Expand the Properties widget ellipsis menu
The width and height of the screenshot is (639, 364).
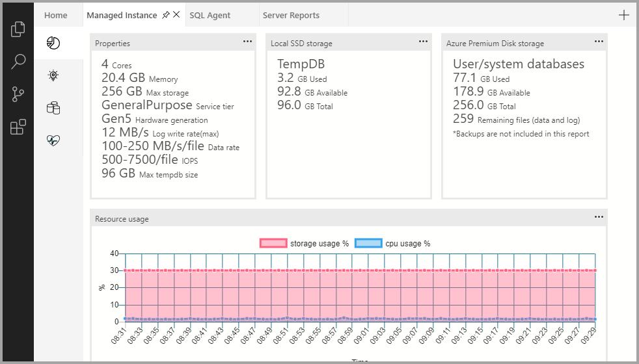tap(247, 41)
